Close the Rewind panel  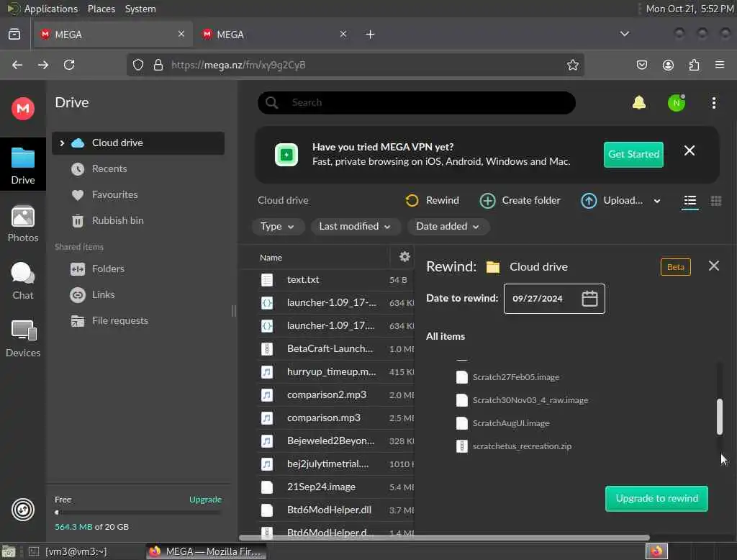[713, 266]
